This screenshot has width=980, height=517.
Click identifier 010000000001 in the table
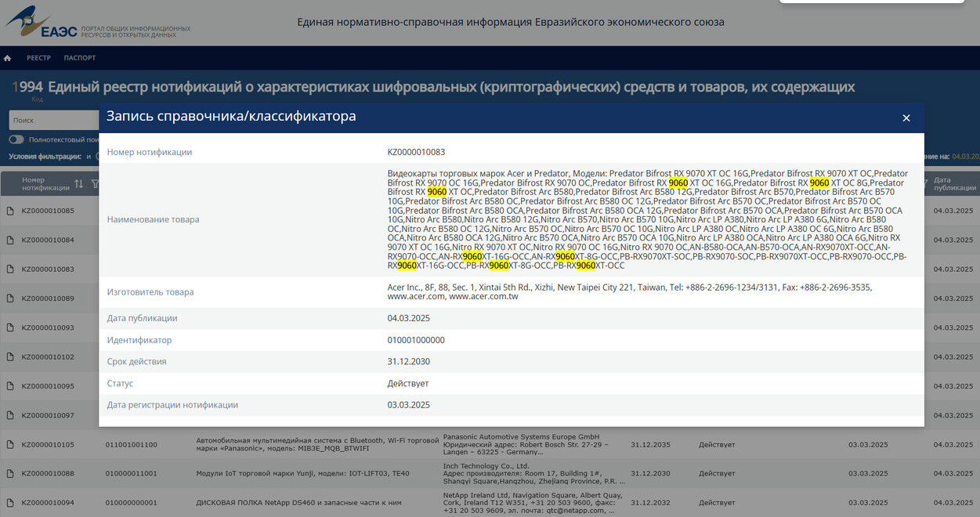(x=132, y=503)
